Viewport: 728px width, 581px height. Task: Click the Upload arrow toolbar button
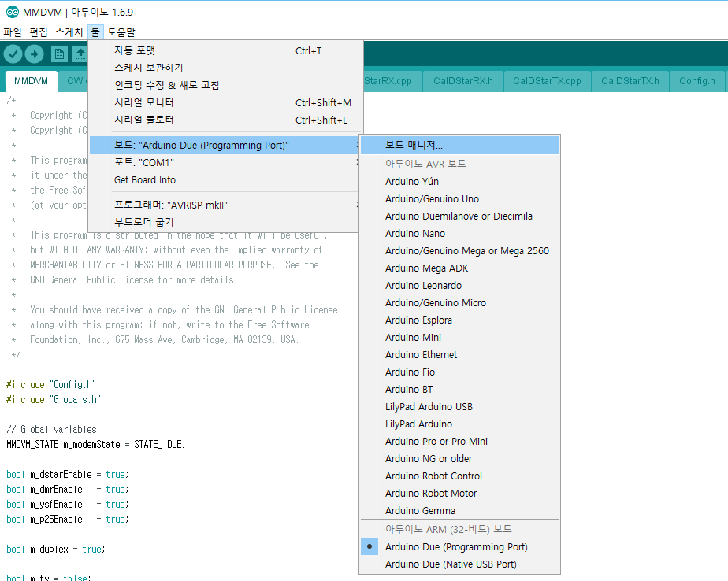[34, 54]
